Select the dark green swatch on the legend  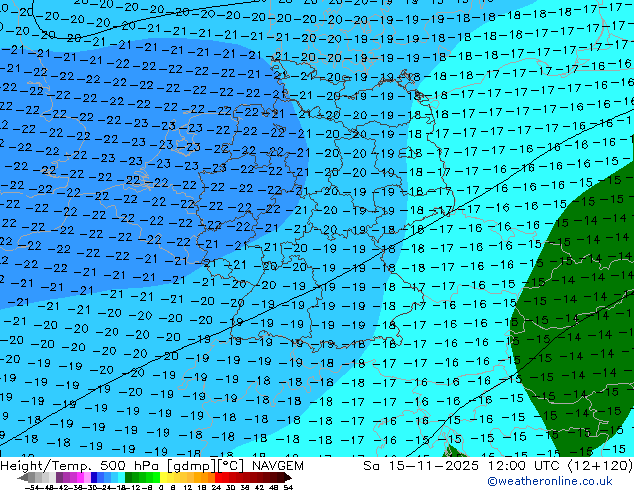tap(129, 477)
